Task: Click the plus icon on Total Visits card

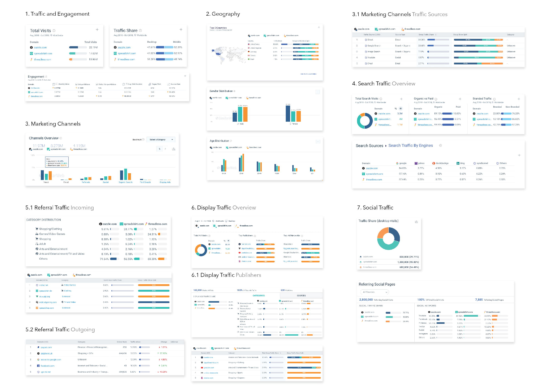Action: click(x=97, y=30)
